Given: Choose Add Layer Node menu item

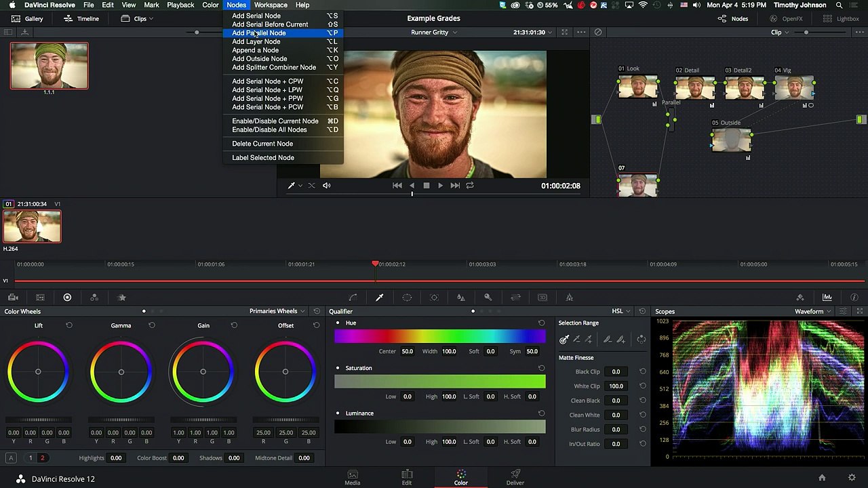Looking at the screenshot, I should (x=283, y=41).
